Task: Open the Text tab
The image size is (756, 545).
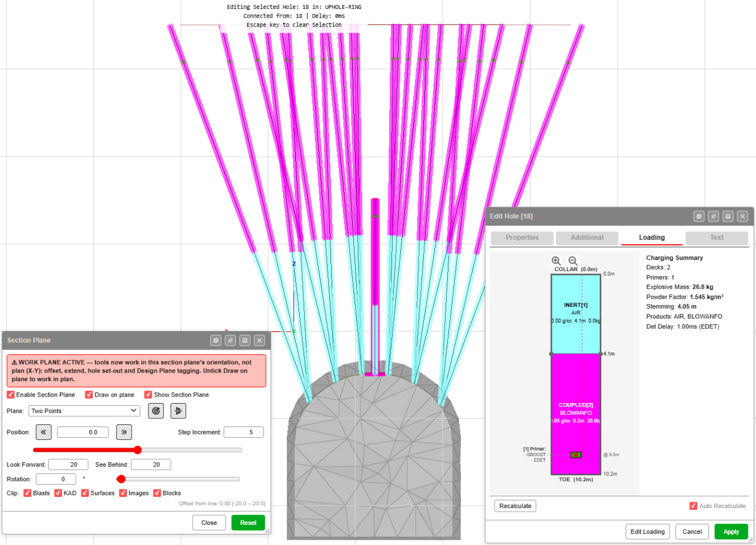Action: [717, 238]
